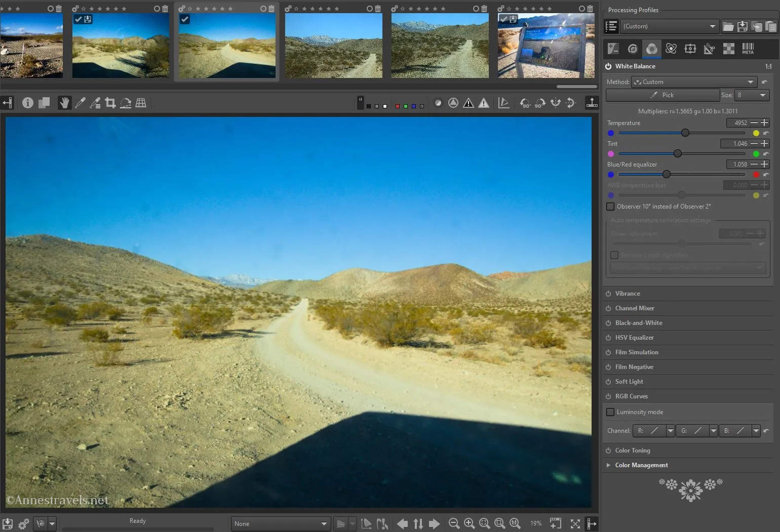This screenshot has width=780, height=532.
Task: Activate the Crop selection tool
Action: point(110,103)
